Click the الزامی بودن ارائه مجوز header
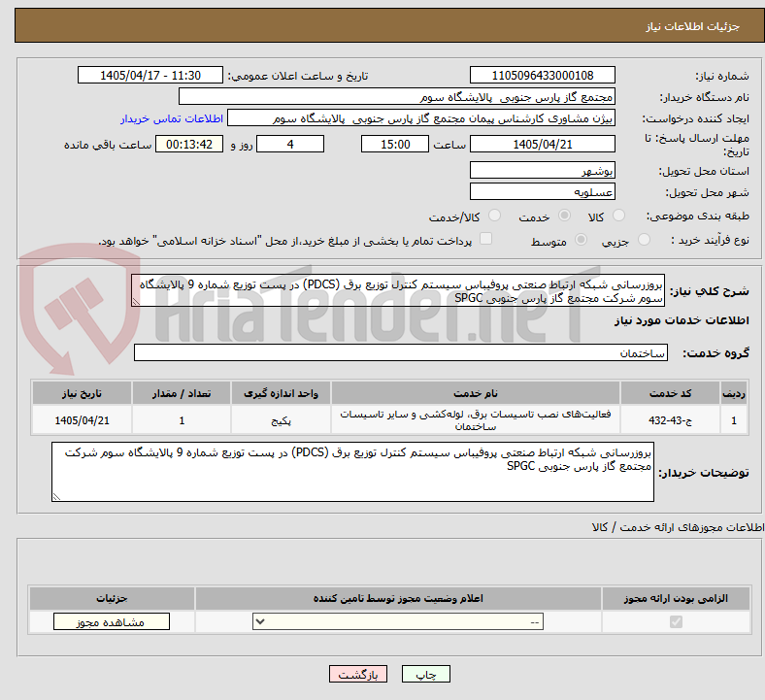This screenshot has width=765, height=700. pos(676,598)
